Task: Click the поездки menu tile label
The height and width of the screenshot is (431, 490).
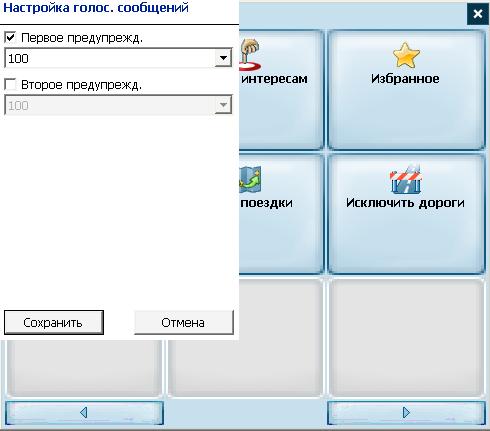Action: coord(266,202)
